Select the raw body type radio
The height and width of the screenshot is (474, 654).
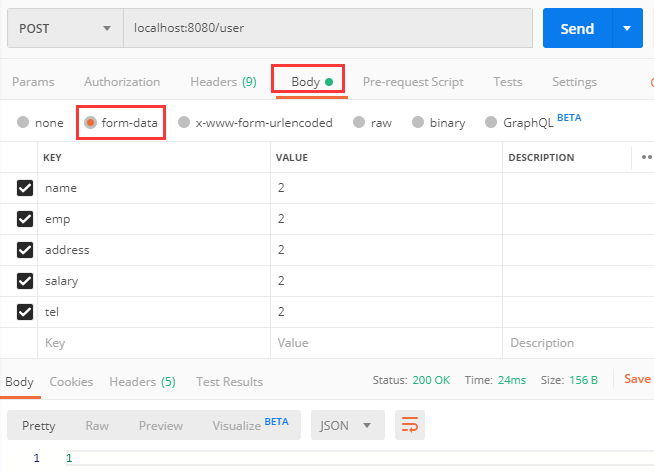[359, 122]
